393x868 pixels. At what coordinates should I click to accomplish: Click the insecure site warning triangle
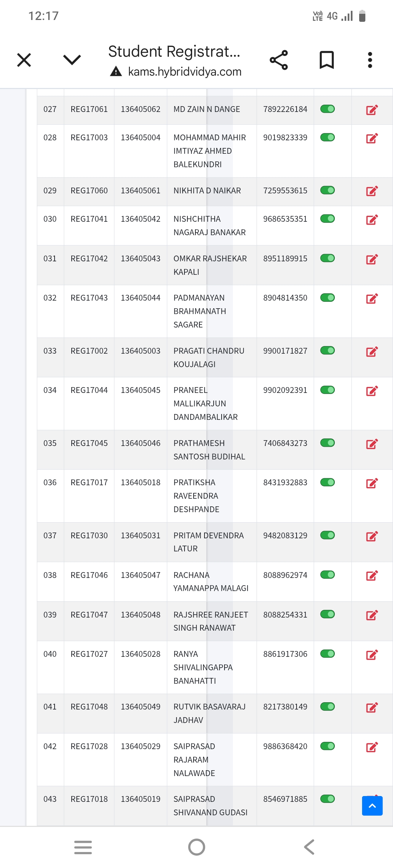pos(116,71)
